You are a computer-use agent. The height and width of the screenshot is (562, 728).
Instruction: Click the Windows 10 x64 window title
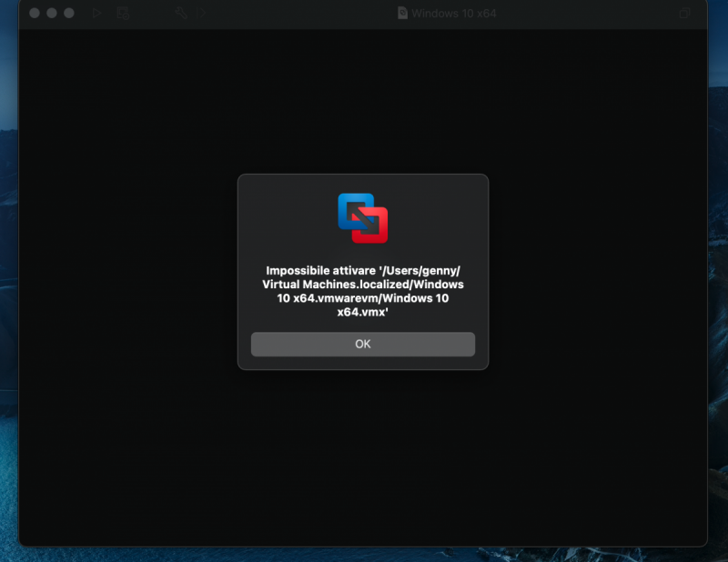(453, 14)
